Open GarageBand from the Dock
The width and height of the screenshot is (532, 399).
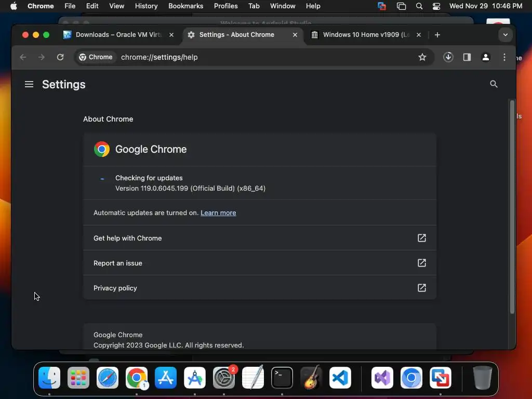coord(311,378)
